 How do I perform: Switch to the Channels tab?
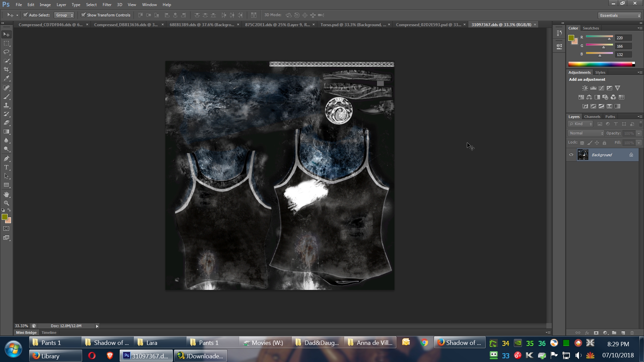592,117
